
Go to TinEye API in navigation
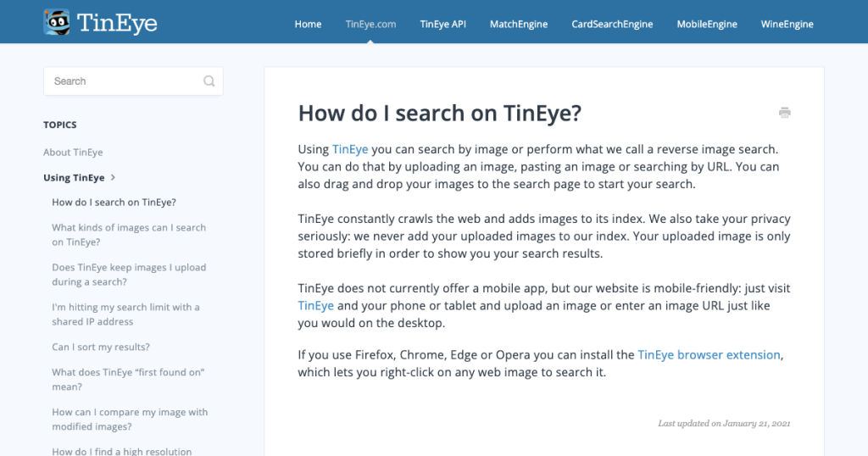point(442,24)
